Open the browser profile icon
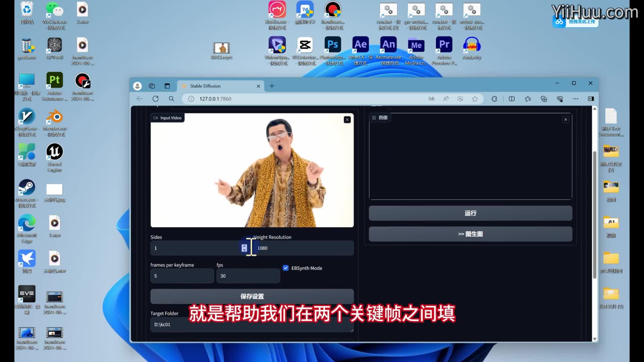This screenshot has width=644, height=362. coord(137,86)
